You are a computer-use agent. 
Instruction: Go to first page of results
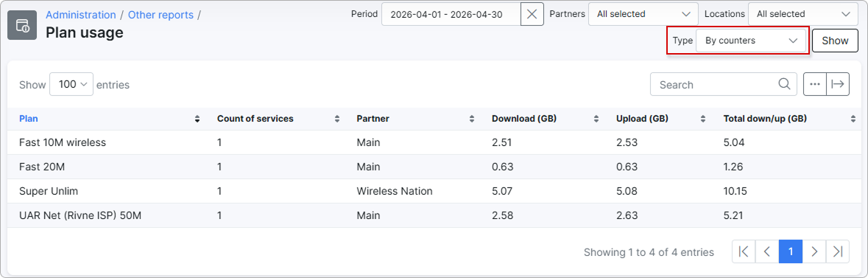pyautogui.click(x=744, y=251)
